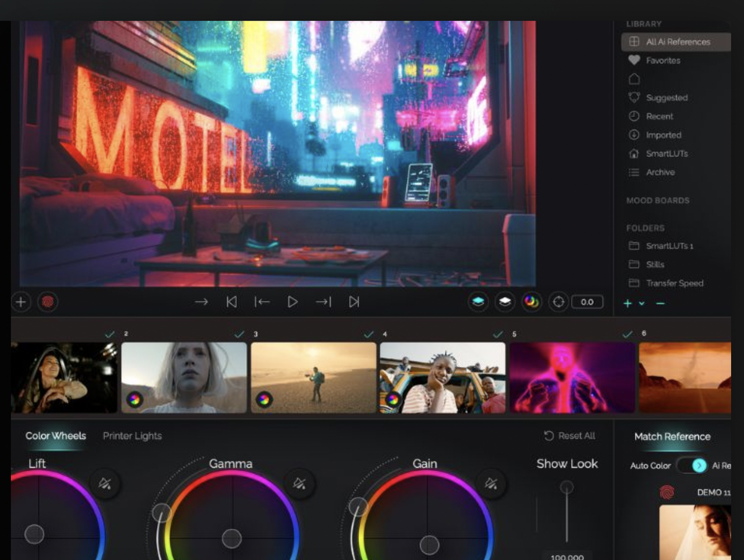Click the color wheel badge on beach clip
Image resolution: width=744 pixels, height=560 pixels.
[264, 399]
